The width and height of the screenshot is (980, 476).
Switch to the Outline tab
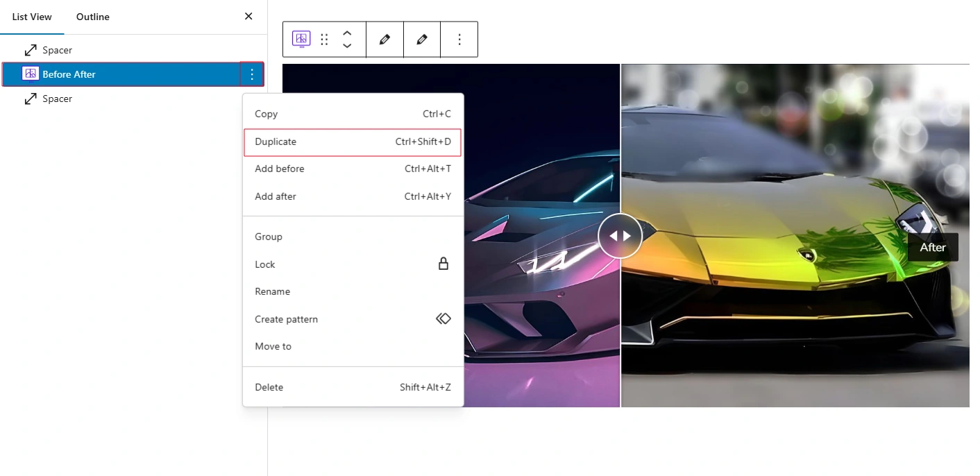tap(93, 17)
